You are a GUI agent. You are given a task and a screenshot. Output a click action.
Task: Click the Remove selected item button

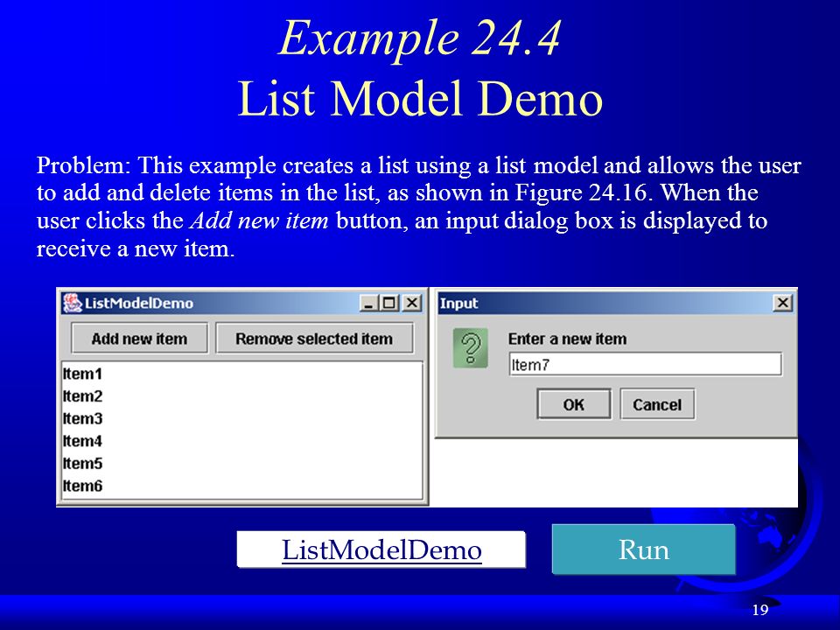click(314, 338)
